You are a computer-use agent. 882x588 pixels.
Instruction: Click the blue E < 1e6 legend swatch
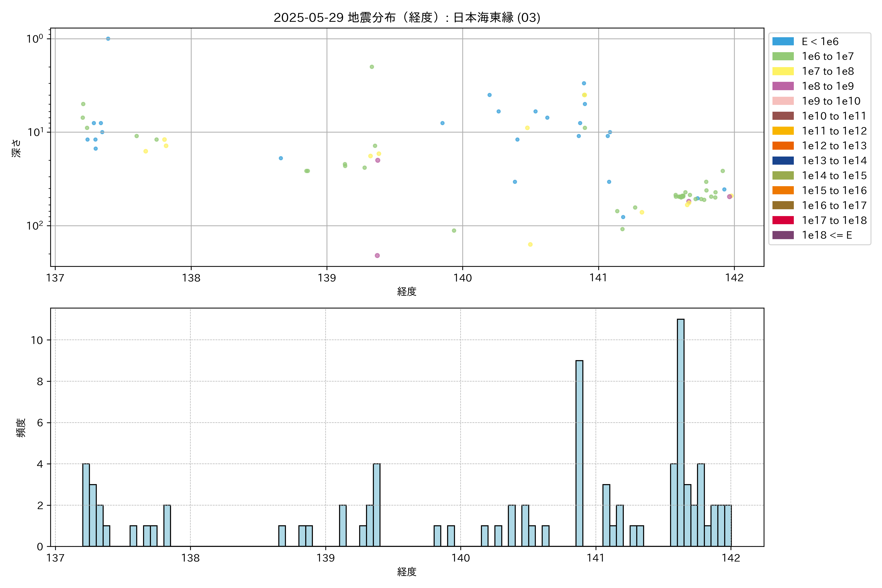coord(783,41)
